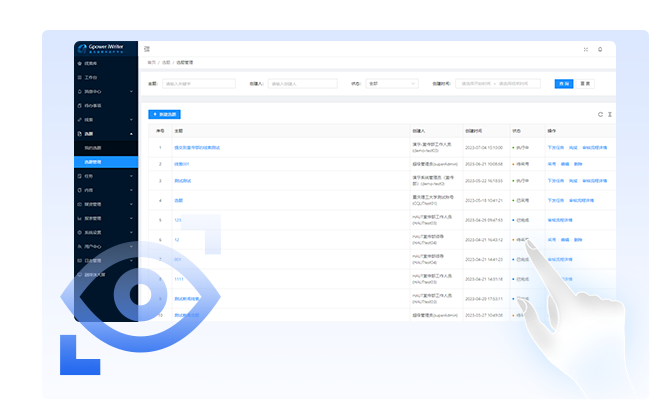
Task: Click the 创建时间 date range field
Action: tap(501, 83)
